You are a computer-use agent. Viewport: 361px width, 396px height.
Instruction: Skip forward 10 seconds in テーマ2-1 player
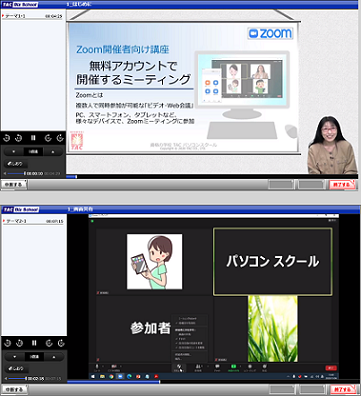pyautogui.click(x=49, y=343)
